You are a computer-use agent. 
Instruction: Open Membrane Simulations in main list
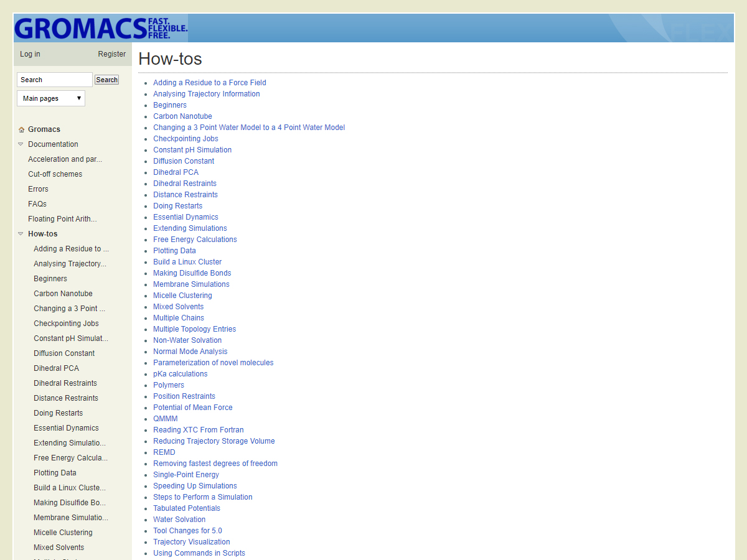191,284
